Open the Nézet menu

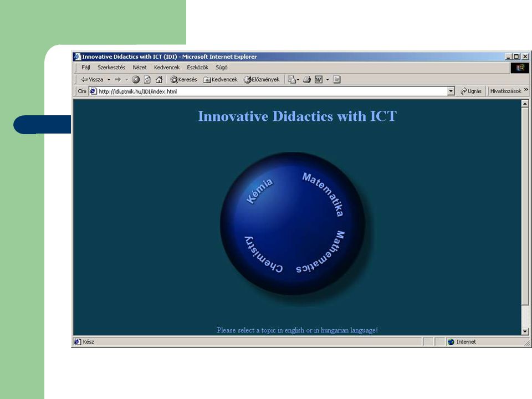[140, 68]
